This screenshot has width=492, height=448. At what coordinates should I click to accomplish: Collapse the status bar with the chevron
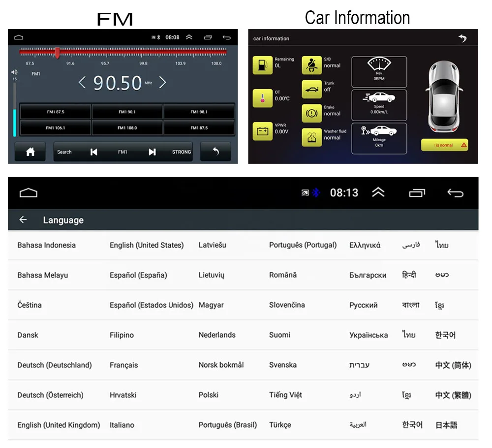click(378, 193)
